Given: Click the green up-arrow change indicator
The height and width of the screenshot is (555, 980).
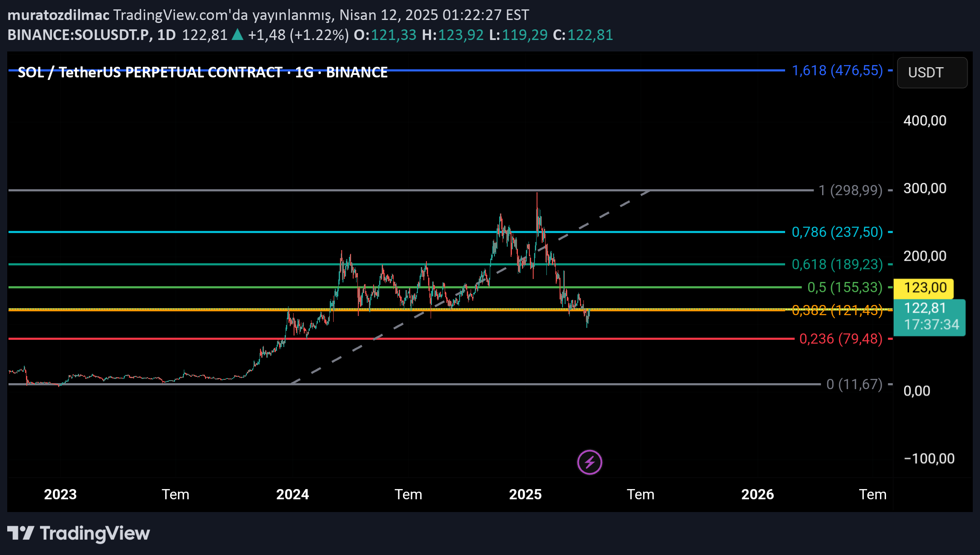Looking at the screenshot, I should coord(237,34).
